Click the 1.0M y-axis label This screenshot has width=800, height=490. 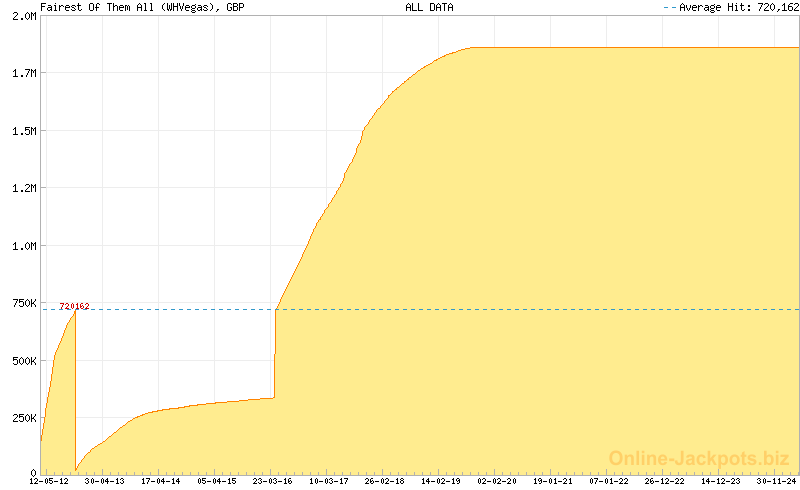(x=24, y=245)
